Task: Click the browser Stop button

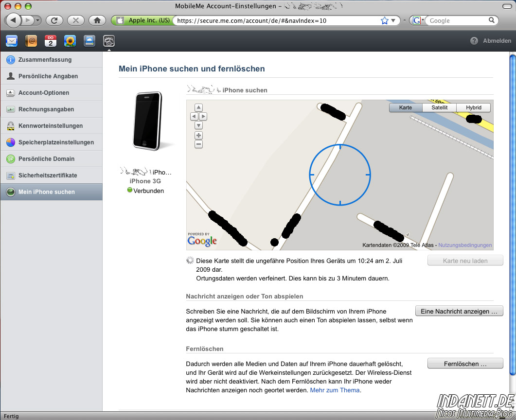Action: tap(76, 20)
